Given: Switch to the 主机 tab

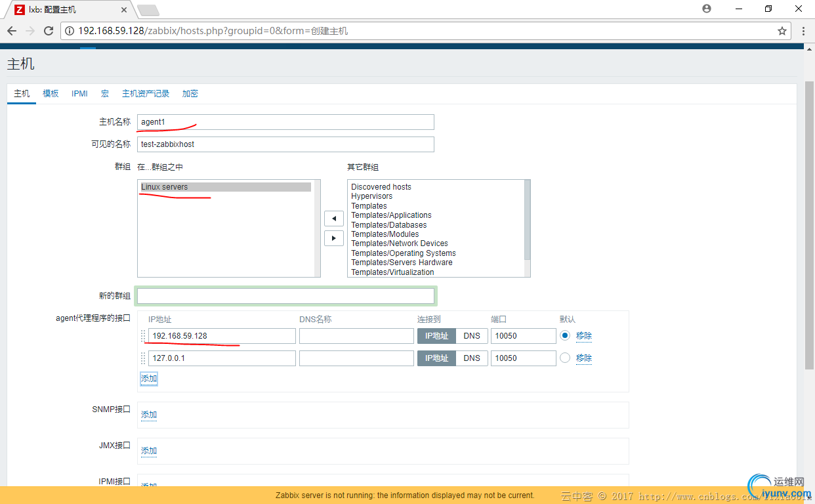Looking at the screenshot, I should point(22,94).
